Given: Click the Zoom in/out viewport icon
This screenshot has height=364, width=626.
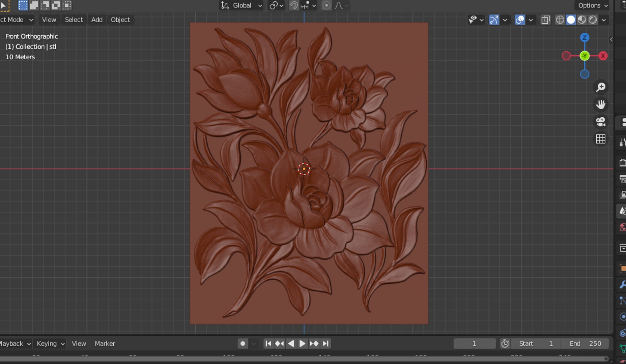Looking at the screenshot, I should pyautogui.click(x=601, y=87).
